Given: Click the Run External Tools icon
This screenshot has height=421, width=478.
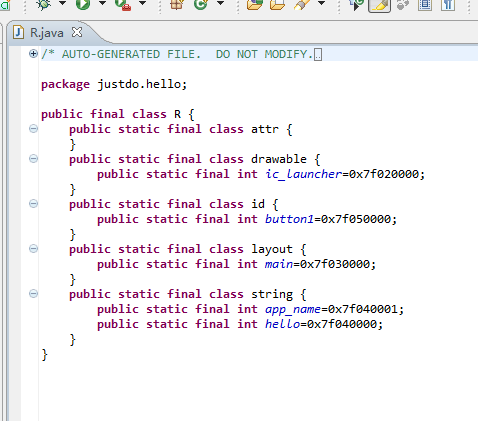Looking at the screenshot, I should [x=123, y=4].
